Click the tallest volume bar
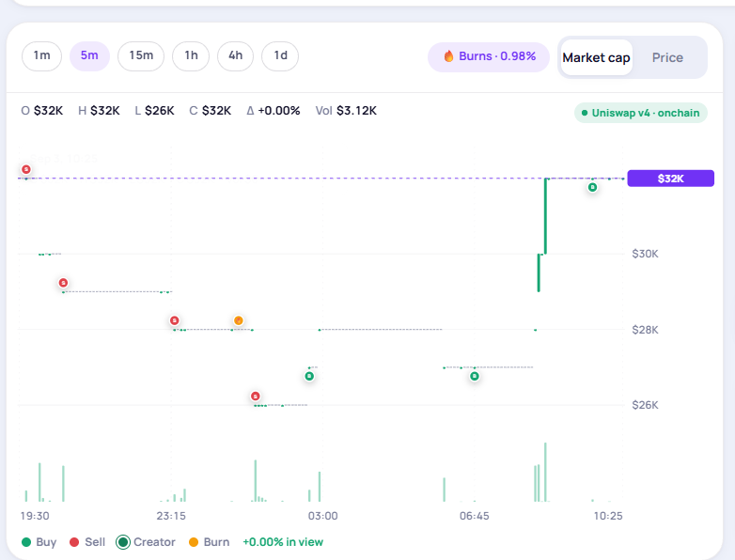Screen dimensions: 735x560 click(x=546, y=472)
